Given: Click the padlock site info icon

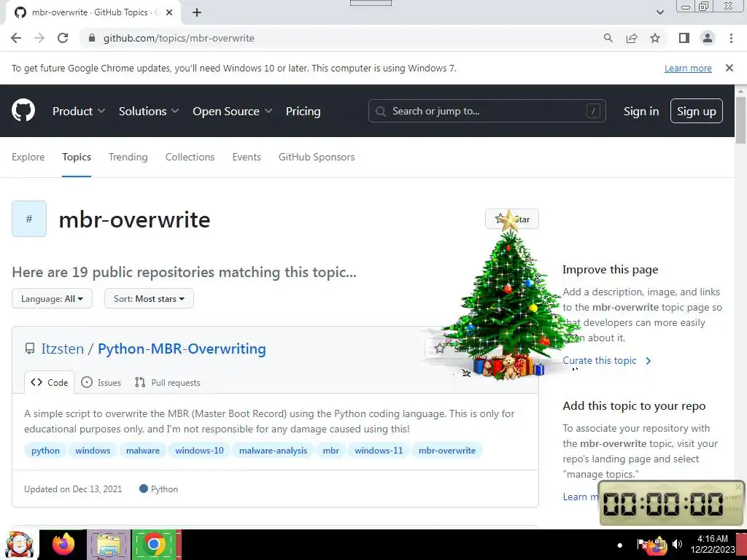Looking at the screenshot, I should 92,38.
